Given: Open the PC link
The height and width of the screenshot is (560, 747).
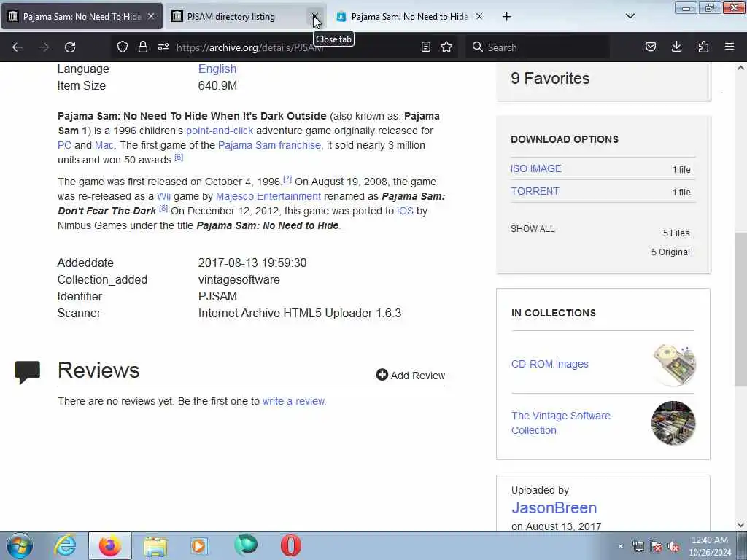Looking at the screenshot, I should [64, 145].
